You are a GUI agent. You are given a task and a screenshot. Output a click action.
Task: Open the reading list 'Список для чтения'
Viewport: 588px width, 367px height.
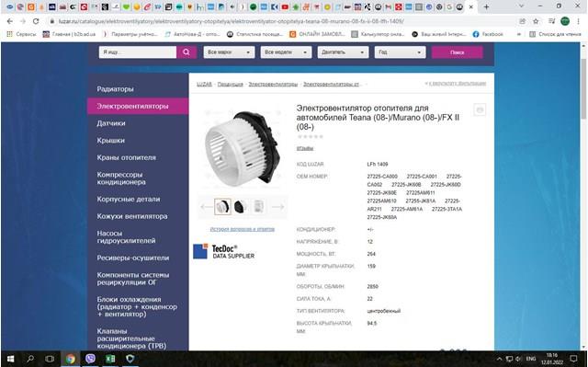coord(555,34)
